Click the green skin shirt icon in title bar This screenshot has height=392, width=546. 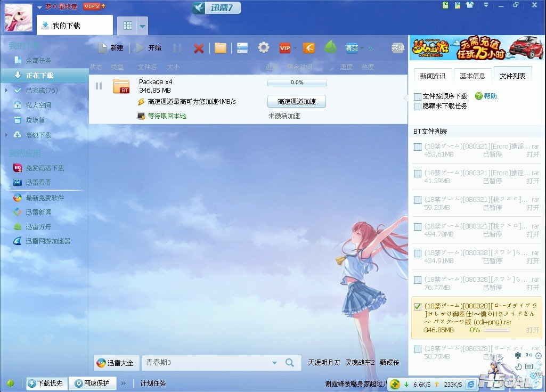tap(445, 5)
